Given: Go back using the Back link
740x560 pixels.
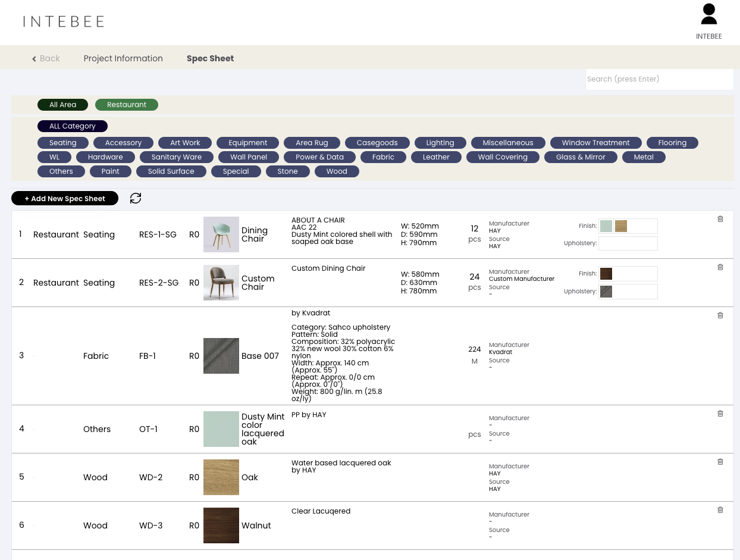Looking at the screenshot, I should click(46, 58).
